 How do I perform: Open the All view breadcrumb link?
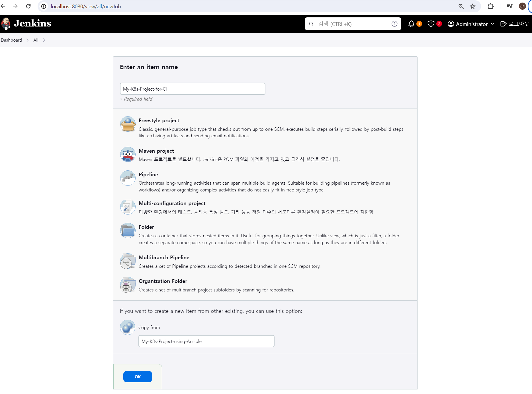pyautogui.click(x=36, y=40)
